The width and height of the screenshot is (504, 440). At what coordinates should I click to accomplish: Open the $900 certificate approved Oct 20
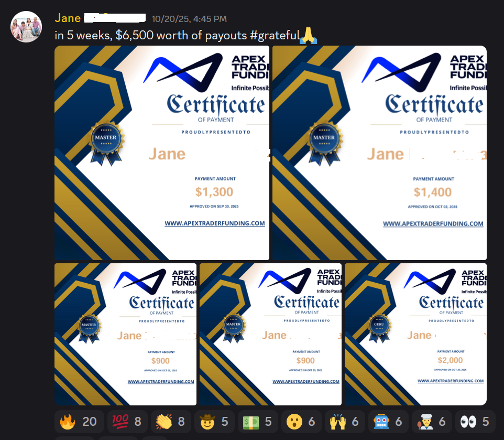coord(270,334)
